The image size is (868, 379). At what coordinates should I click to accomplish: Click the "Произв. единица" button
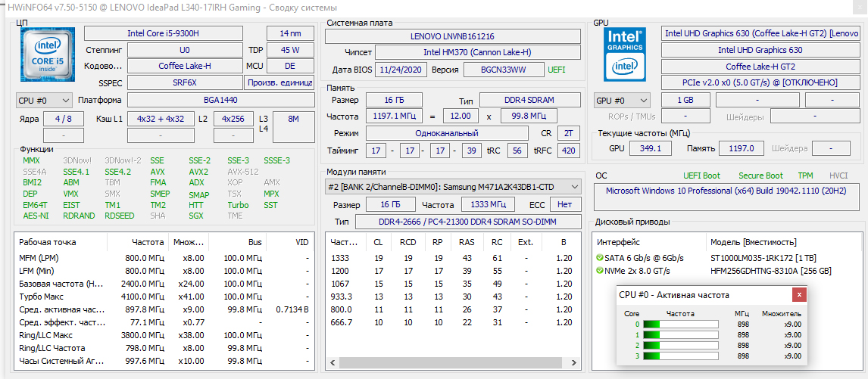coord(279,83)
